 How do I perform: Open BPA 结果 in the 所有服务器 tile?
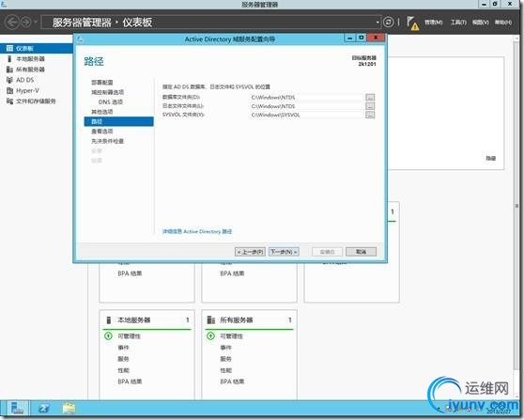232,381
